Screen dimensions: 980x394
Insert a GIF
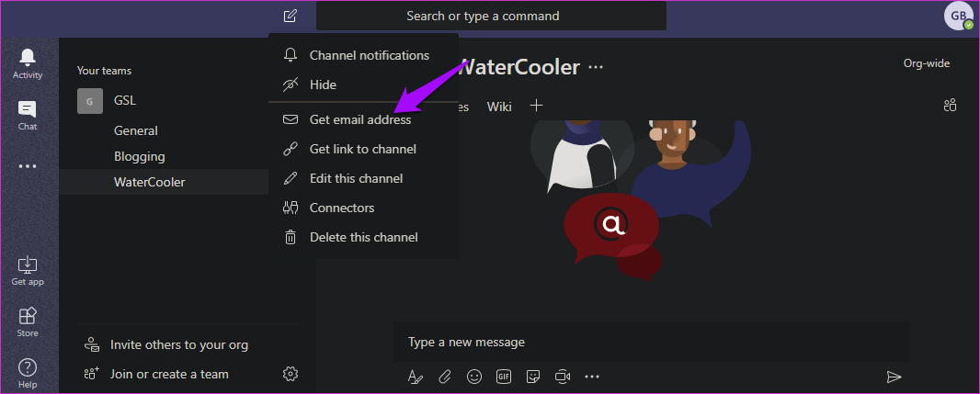click(504, 376)
